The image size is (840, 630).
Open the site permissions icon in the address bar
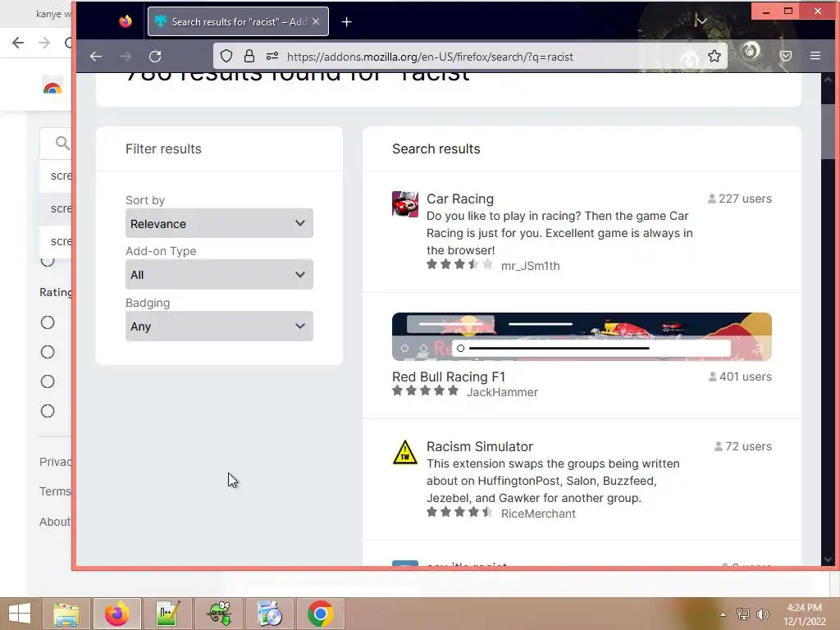click(x=272, y=57)
